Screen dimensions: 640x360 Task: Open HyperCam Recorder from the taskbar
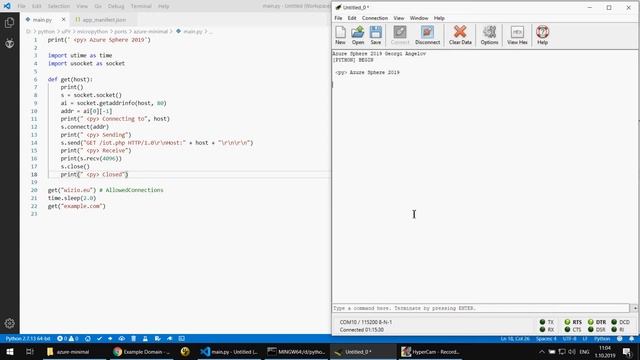click(430, 352)
